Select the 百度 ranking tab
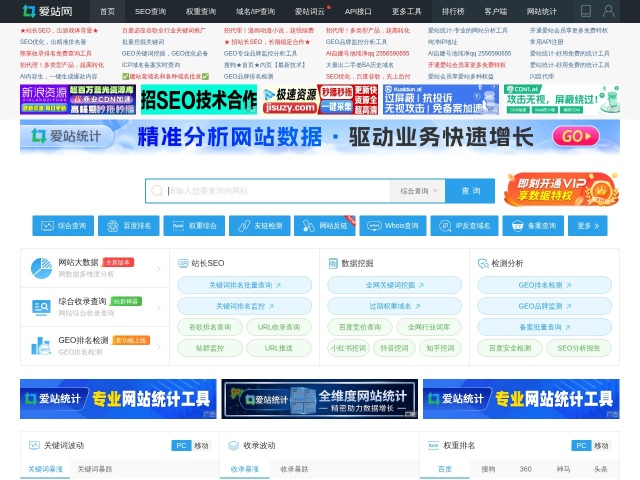 [444, 469]
